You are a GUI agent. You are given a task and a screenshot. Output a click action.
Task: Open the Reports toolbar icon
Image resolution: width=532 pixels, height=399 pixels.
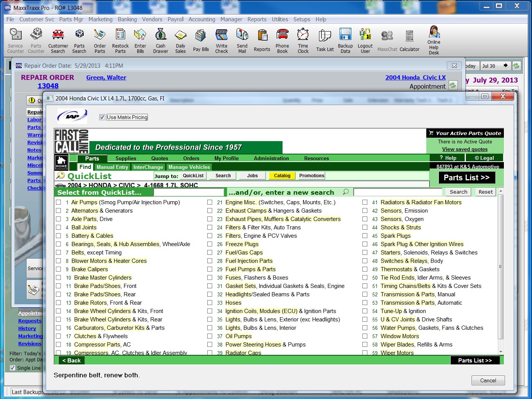click(x=262, y=40)
